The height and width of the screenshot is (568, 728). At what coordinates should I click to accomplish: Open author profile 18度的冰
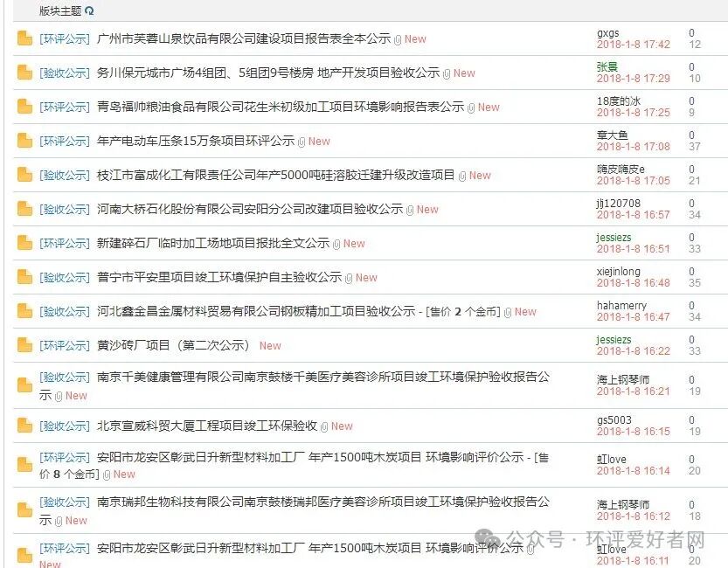(619, 100)
